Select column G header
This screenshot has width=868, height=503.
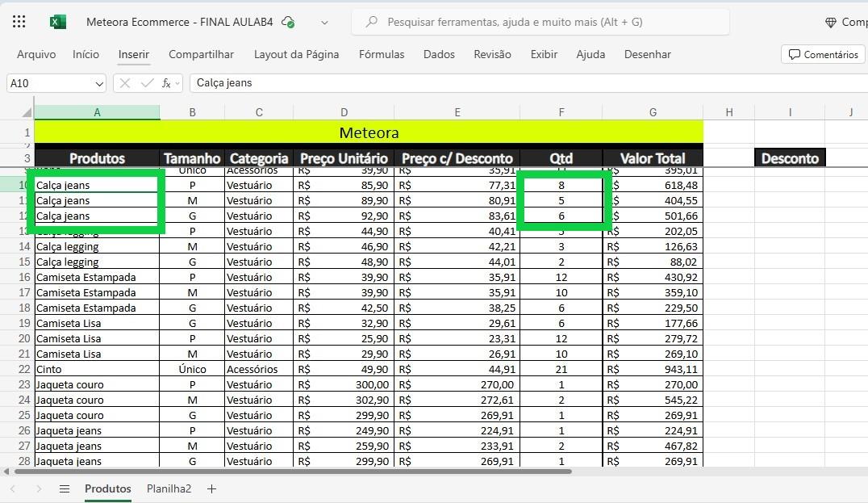(x=653, y=112)
